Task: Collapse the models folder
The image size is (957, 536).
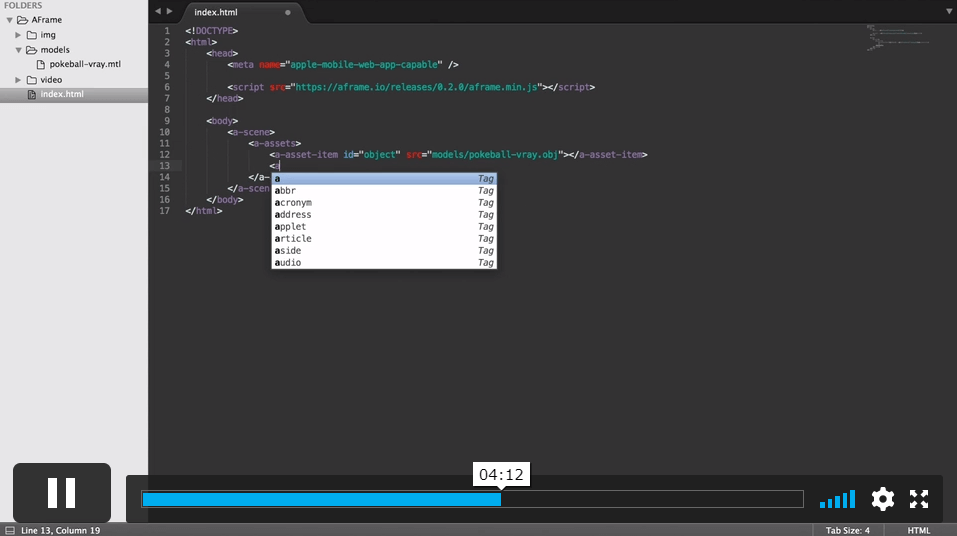Action: pyautogui.click(x=18, y=50)
